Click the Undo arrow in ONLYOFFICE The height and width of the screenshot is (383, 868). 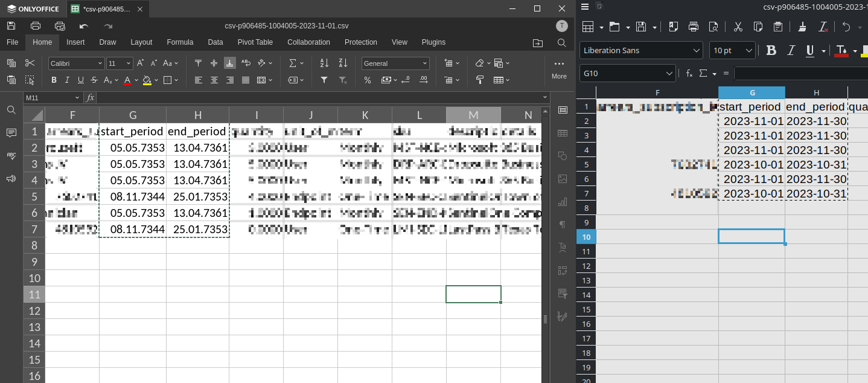[x=84, y=26]
